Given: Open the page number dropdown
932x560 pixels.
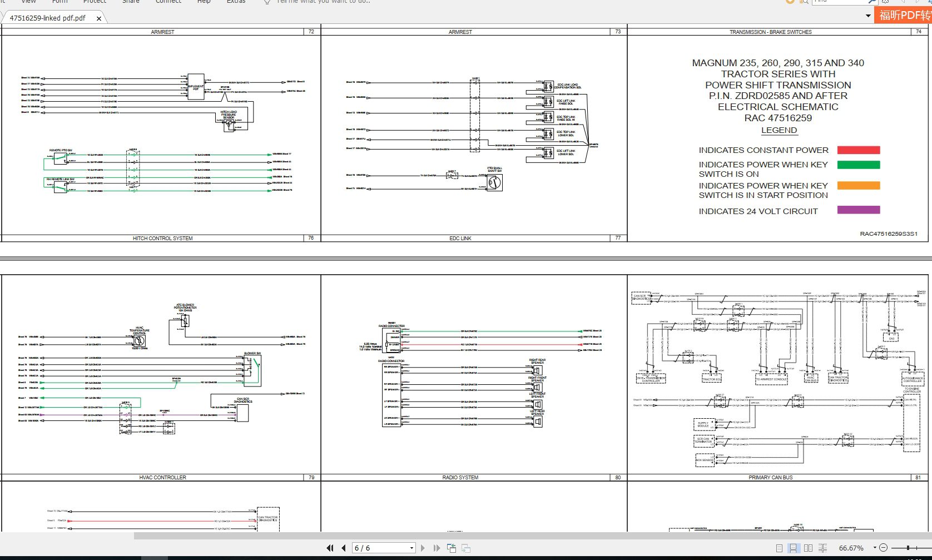Looking at the screenshot, I should pyautogui.click(x=412, y=548).
